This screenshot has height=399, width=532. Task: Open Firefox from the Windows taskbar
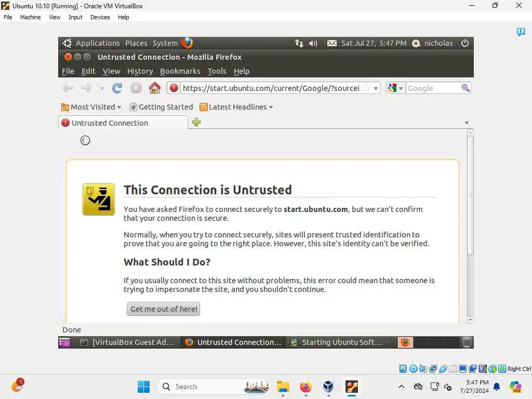click(x=305, y=387)
